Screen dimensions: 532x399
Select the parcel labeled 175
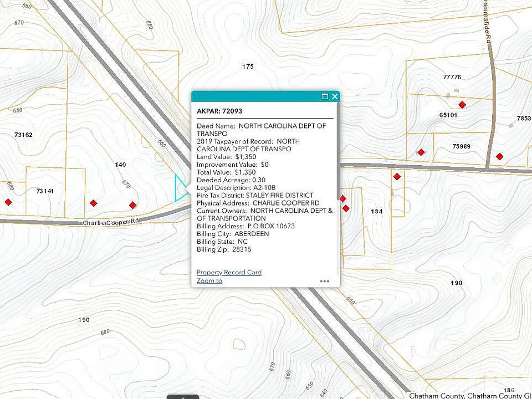[248, 66]
